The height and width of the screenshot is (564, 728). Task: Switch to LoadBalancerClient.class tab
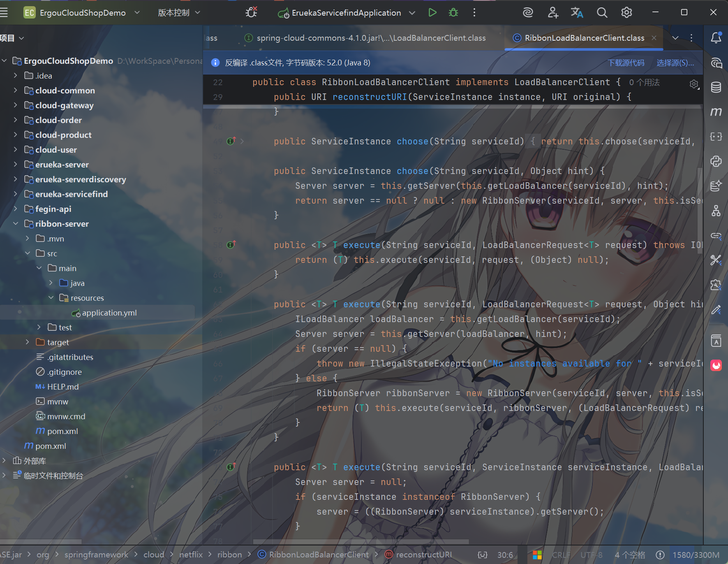click(x=365, y=38)
